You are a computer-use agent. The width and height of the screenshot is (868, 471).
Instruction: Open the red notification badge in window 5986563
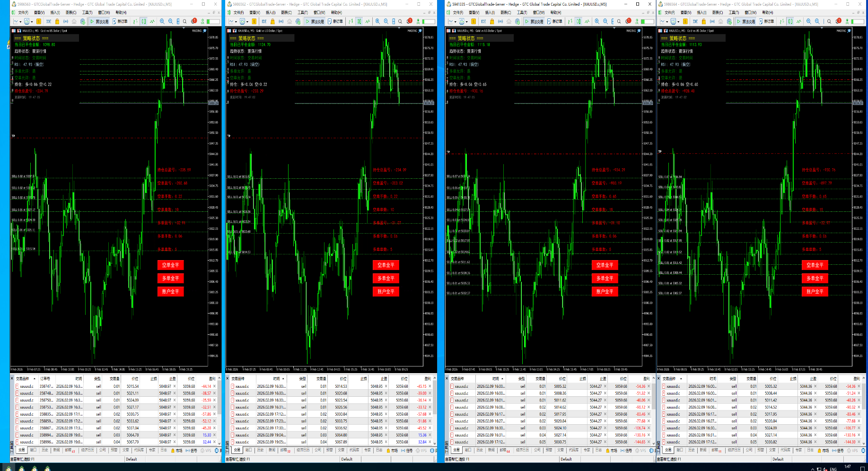click(194, 21)
